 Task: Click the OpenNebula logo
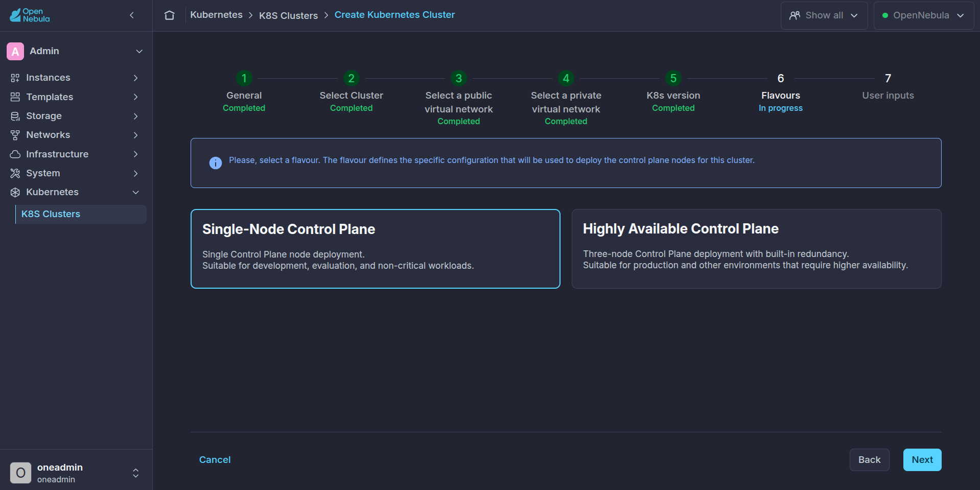(x=30, y=15)
